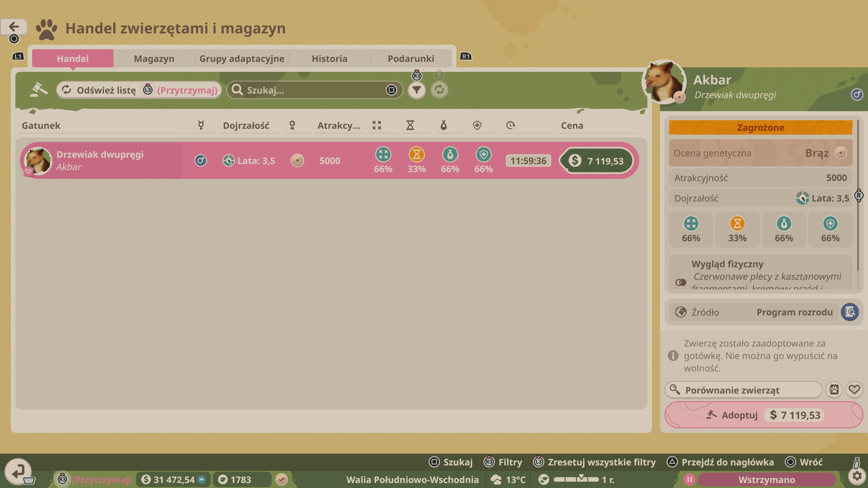This screenshot has width=868, height=488.
Task: Click the cash balance 31 472,54
Action: coord(173,480)
